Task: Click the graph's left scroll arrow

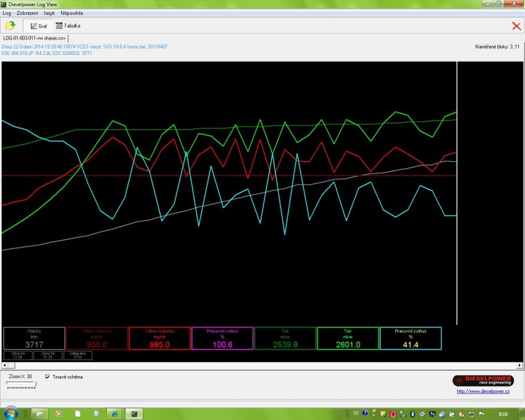Action: tap(4, 365)
